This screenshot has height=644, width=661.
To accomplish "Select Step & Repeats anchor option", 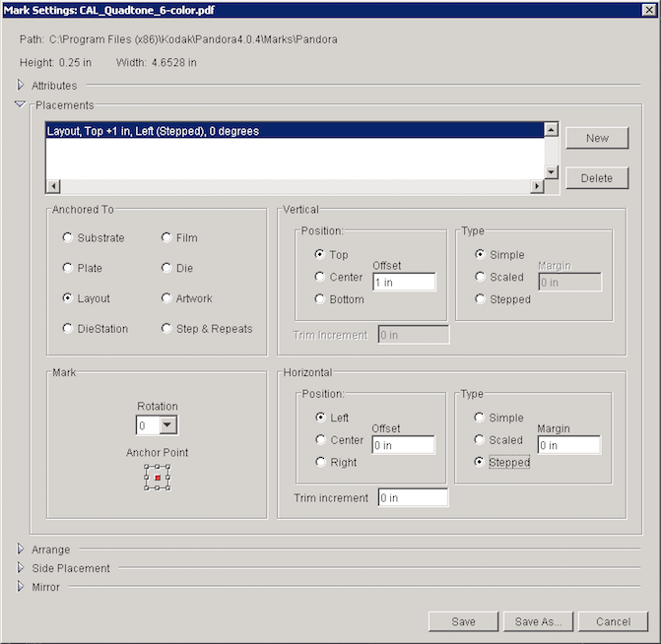I will (x=165, y=329).
